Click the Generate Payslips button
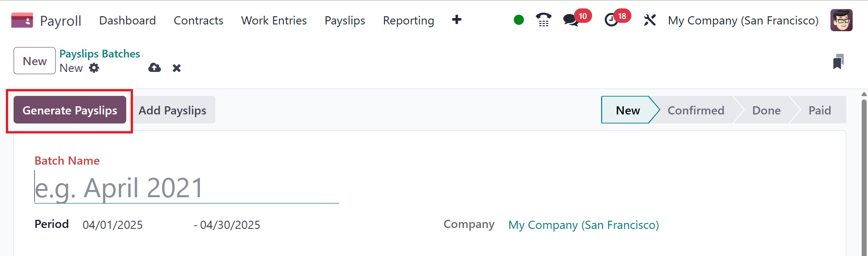Viewport: 868px width, 256px height. click(70, 110)
